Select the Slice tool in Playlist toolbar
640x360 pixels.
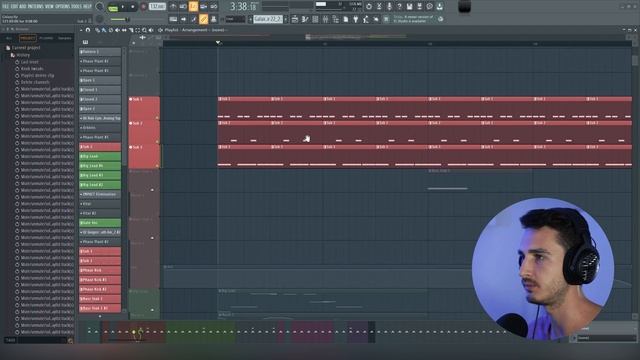[131, 30]
